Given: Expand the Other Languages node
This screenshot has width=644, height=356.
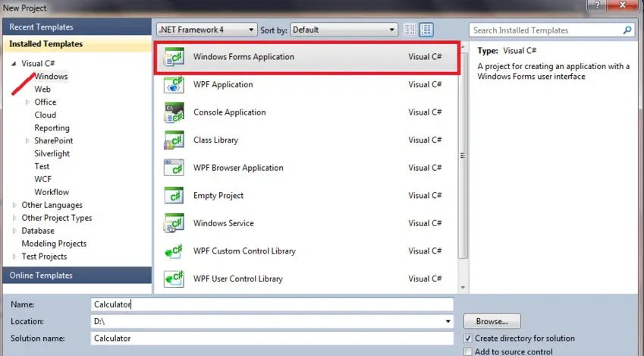Looking at the screenshot, I should [x=14, y=205].
